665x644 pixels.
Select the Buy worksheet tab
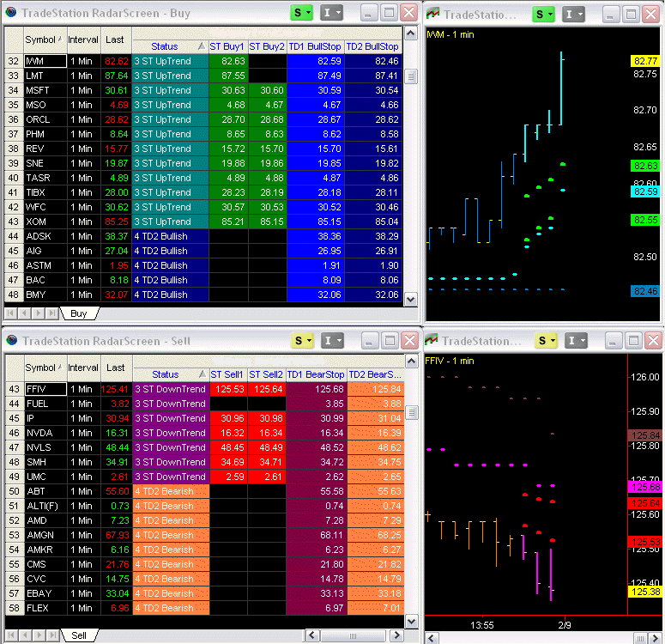(79, 313)
